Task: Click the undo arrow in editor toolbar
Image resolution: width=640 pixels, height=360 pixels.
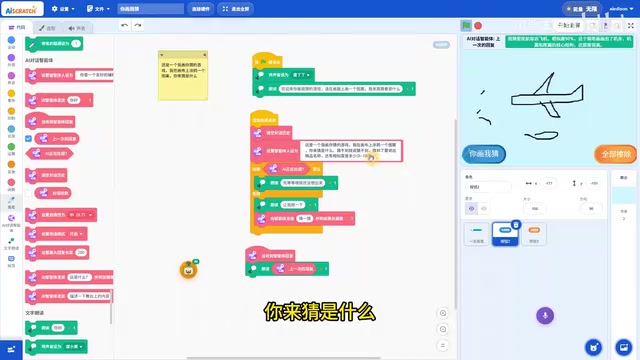Action: click(x=124, y=25)
